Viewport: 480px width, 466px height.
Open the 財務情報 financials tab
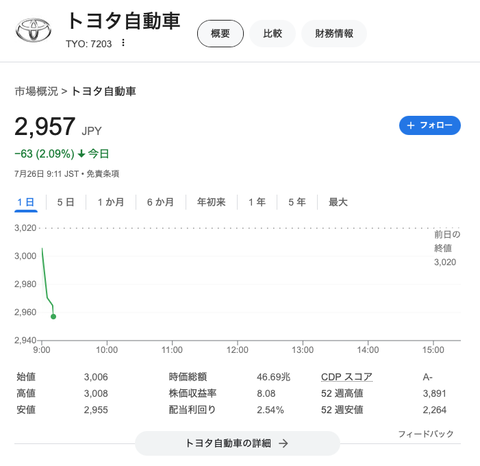pyautogui.click(x=334, y=33)
